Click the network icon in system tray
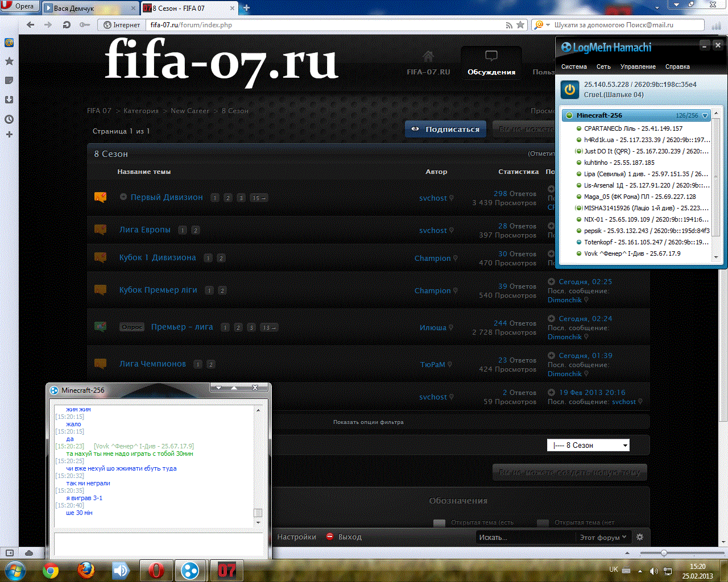 pyautogui.click(x=668, y=571)
